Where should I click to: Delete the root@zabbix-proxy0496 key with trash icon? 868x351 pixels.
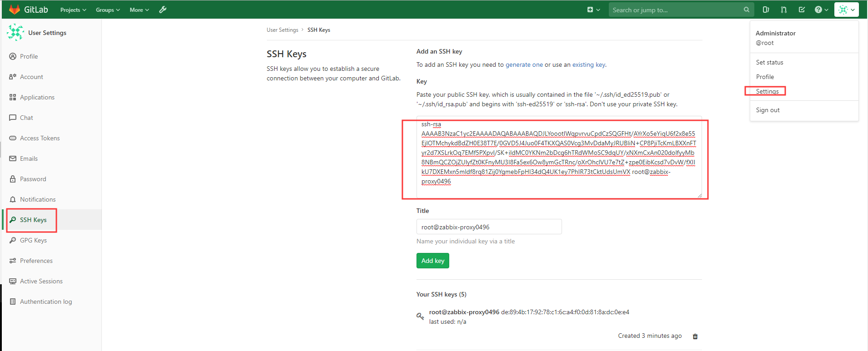click(695, 336)
